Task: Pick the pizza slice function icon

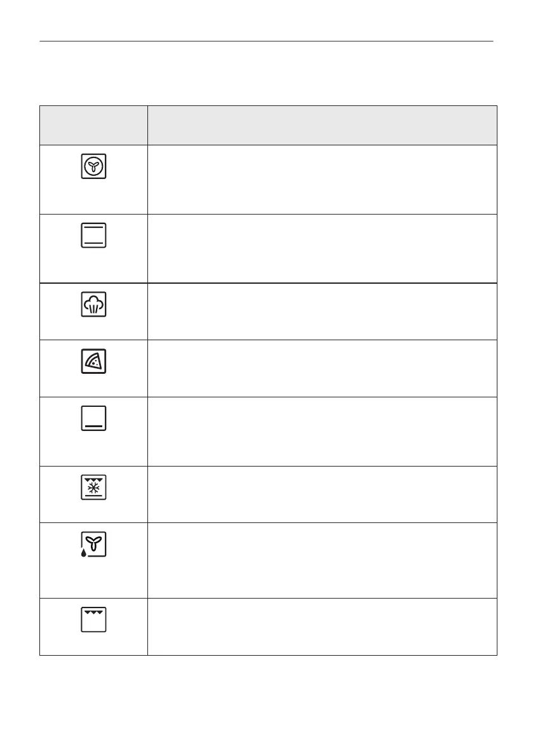Action: click(93, 361)
